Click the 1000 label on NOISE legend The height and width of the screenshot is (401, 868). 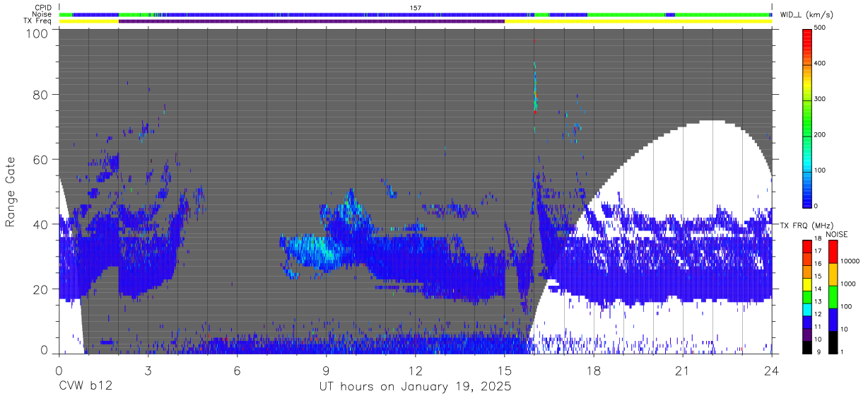[x=849, y=284]
